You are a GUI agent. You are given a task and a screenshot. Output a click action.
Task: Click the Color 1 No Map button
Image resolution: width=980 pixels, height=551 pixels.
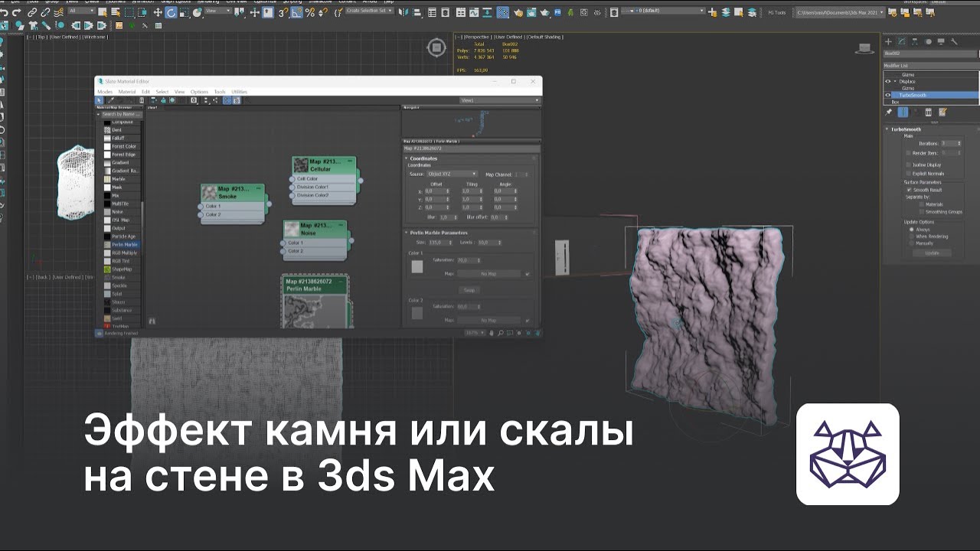(488, 273)
